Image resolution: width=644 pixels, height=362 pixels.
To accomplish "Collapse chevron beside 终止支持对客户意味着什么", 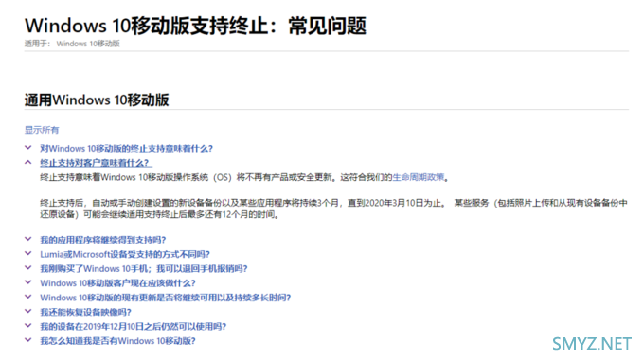I will coord(27,162).
